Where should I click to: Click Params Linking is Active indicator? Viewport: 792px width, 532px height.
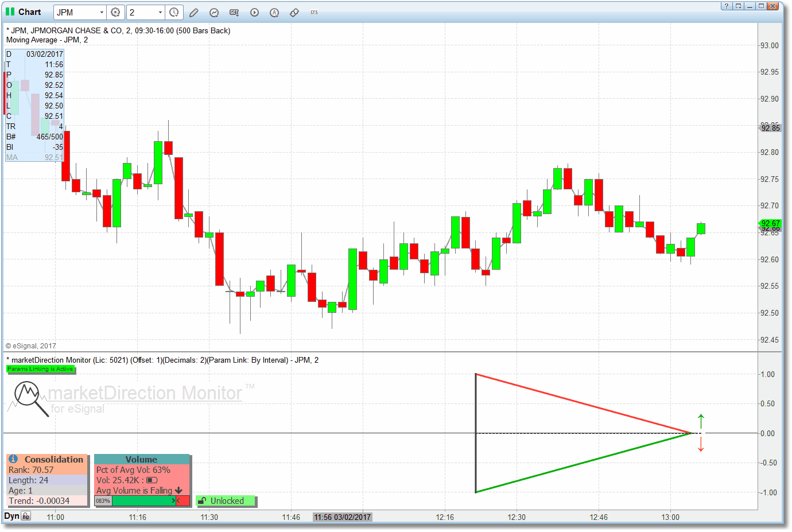tap(40, 369)
